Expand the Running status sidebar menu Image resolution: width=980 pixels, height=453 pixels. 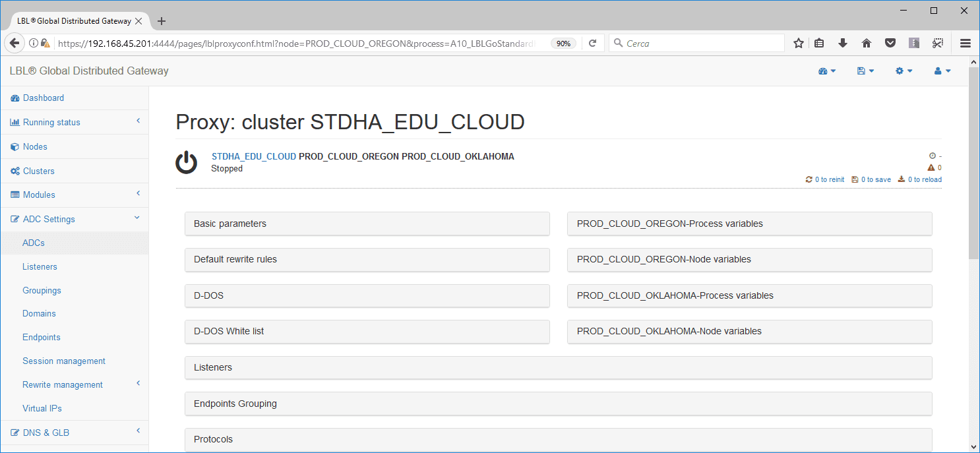click(x=74, y=122)
